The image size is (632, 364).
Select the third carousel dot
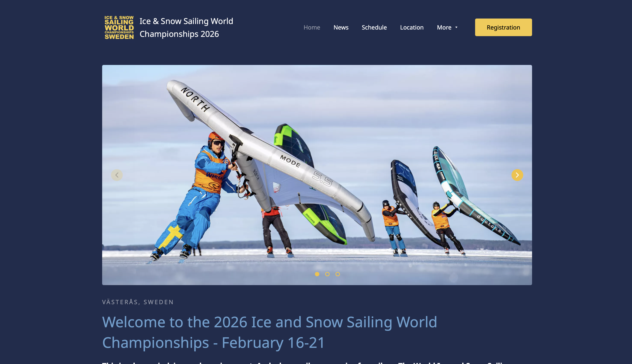tap(338, 274)
